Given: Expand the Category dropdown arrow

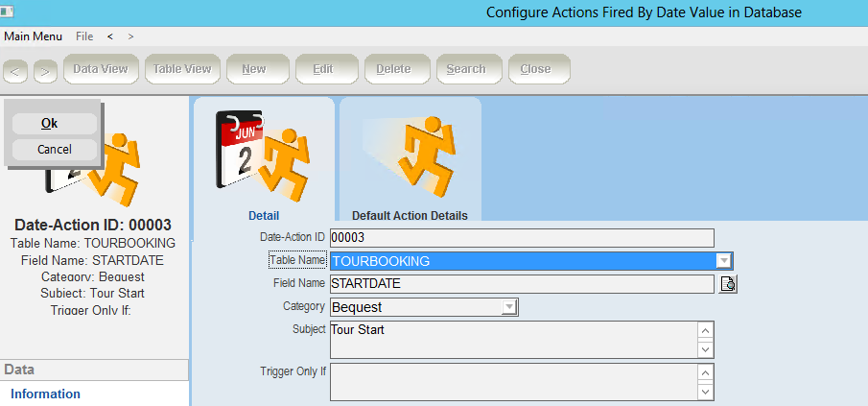Looking at the screenshot, I should (509, 307).
